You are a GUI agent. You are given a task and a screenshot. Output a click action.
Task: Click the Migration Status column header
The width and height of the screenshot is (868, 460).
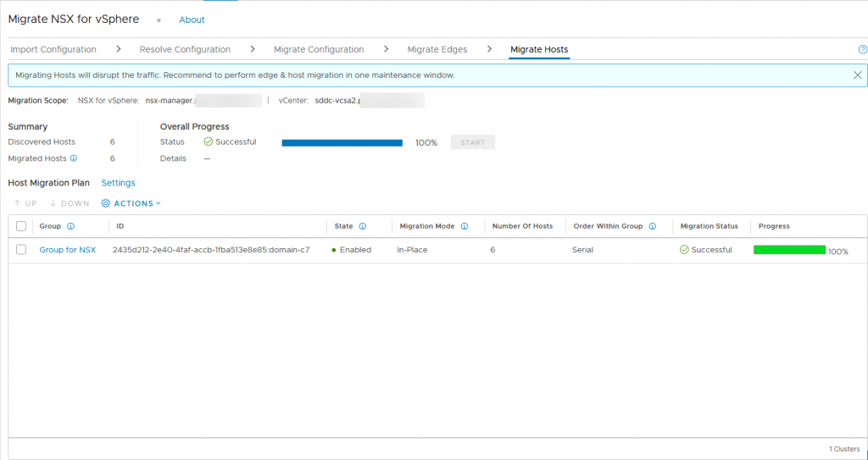[x=709, y=226]
